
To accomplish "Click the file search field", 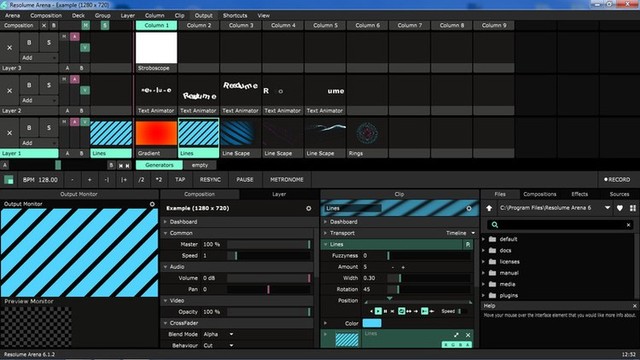I will (560, 225).
